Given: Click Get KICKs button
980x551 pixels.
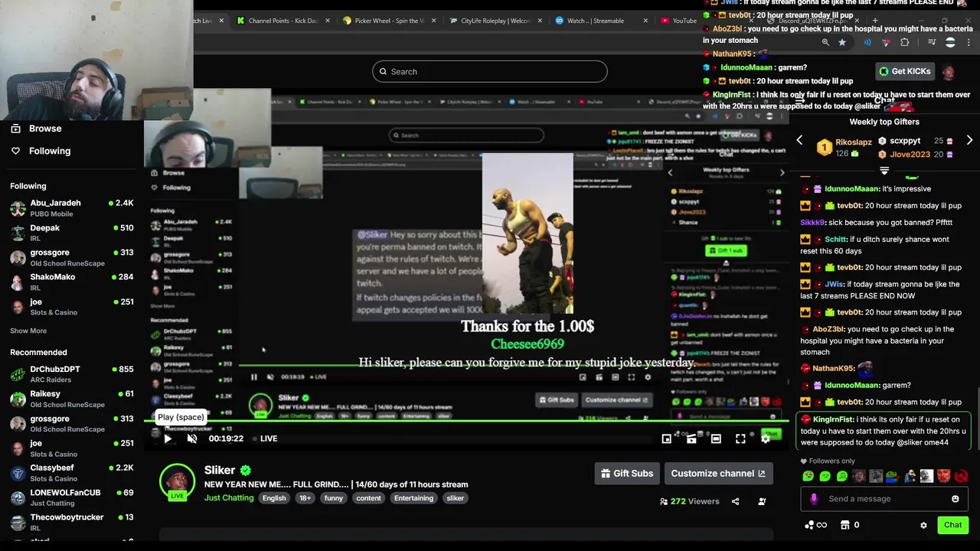Looking at the screenshot, I should [905, 71].
